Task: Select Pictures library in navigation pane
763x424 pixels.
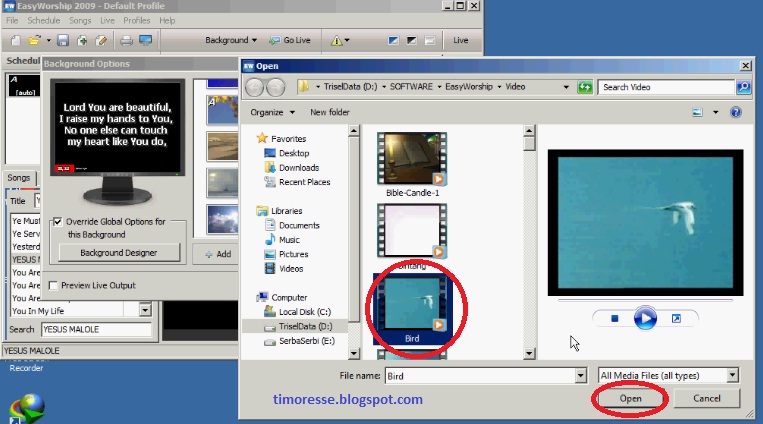Action: 293,254
